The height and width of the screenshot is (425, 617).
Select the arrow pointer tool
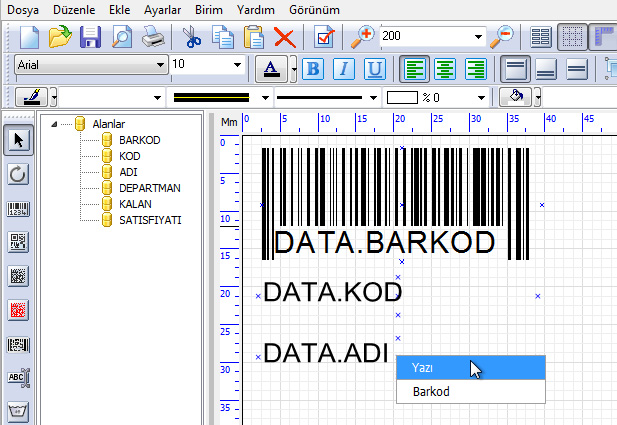[x=18, y=140]
